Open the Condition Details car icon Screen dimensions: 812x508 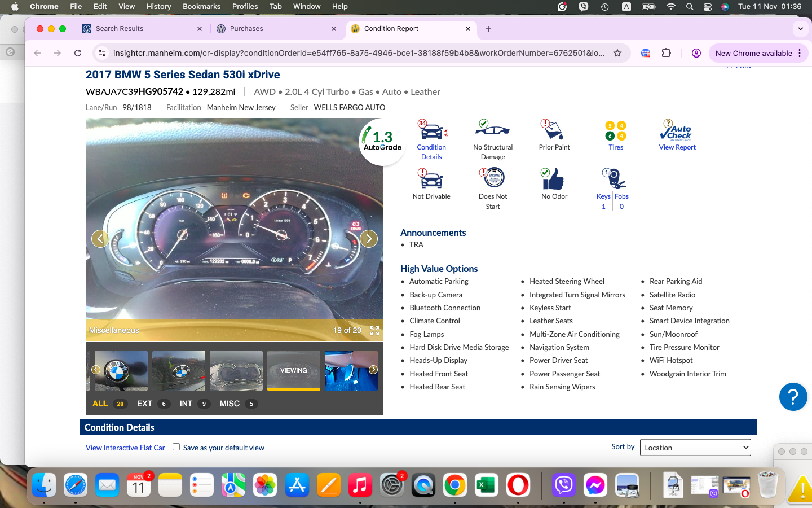431,131
